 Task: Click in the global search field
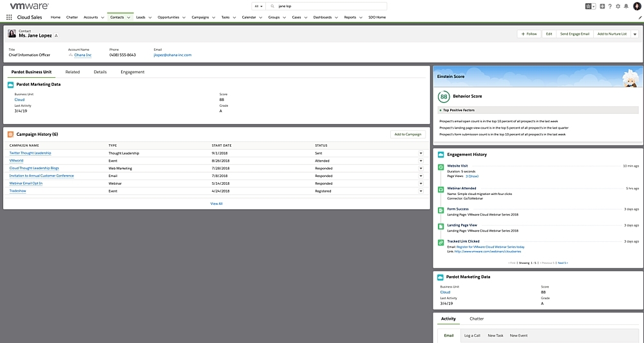click(x=322, y=6)
